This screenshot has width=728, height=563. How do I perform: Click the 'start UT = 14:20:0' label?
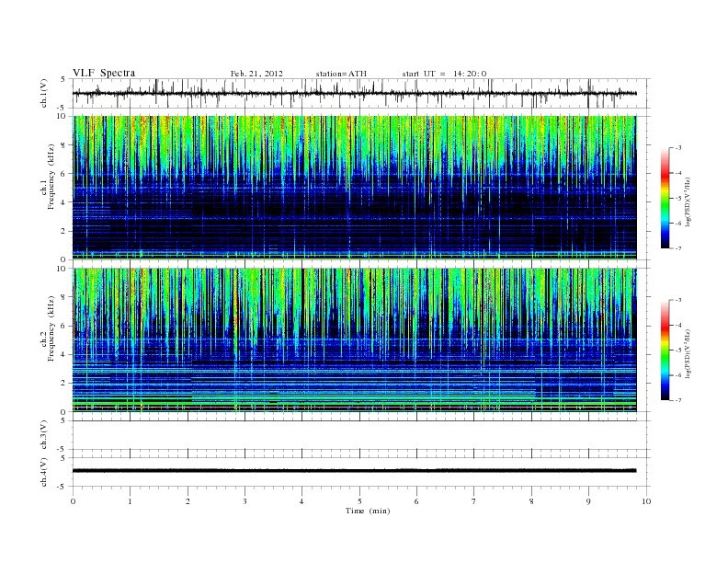tap(444, 74)
